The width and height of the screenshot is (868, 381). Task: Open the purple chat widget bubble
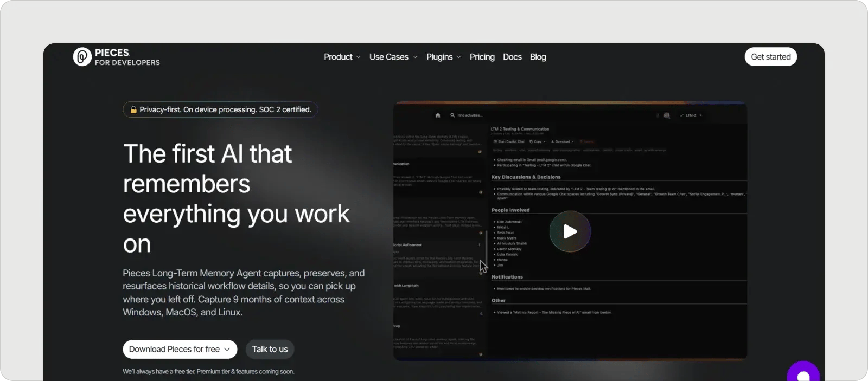(803, 373)
